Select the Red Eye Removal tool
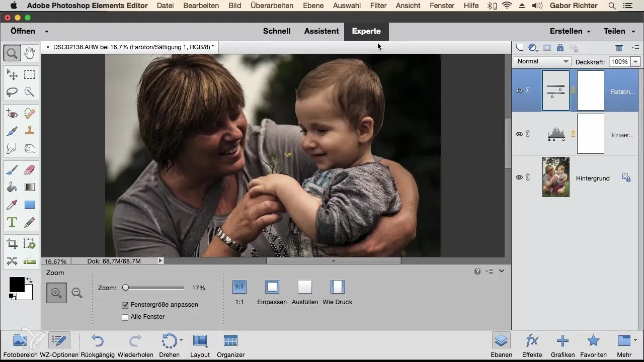The width and height of the screenshot is (644, 362). point(12,114)
